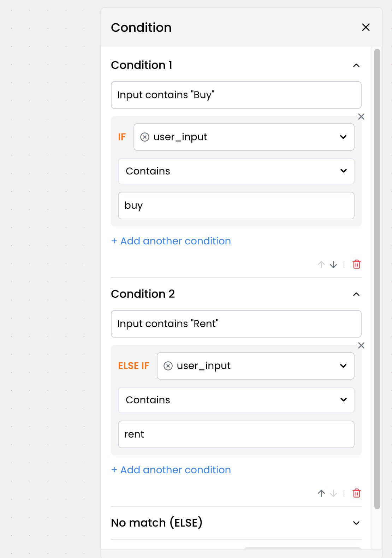Click the panel's vertical scrollbar
The width and height of the screenshot is (392, 558).
[377, 279]
